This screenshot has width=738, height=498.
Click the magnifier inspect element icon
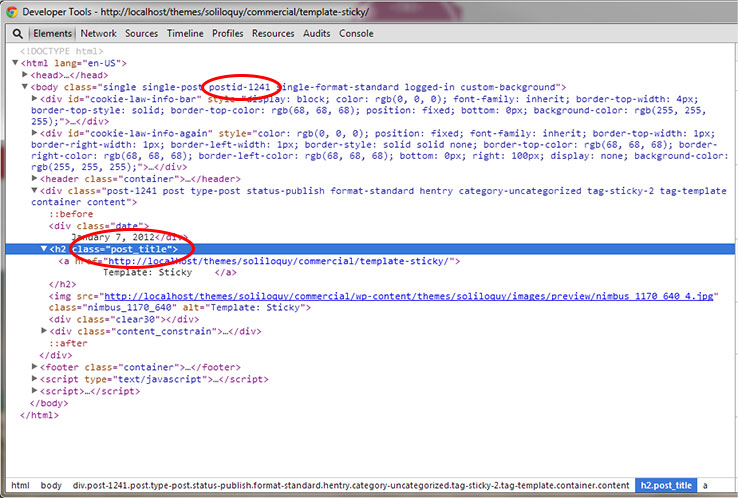coord(18,34)
